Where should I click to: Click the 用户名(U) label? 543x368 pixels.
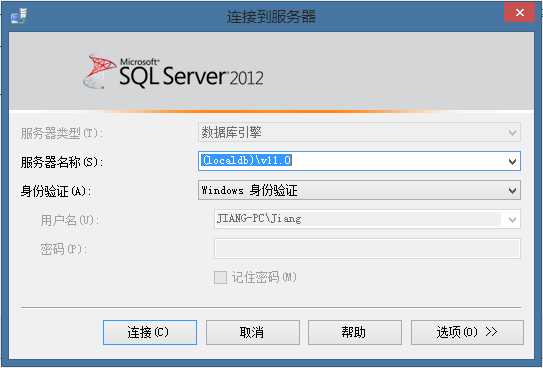tap(70, 220)
